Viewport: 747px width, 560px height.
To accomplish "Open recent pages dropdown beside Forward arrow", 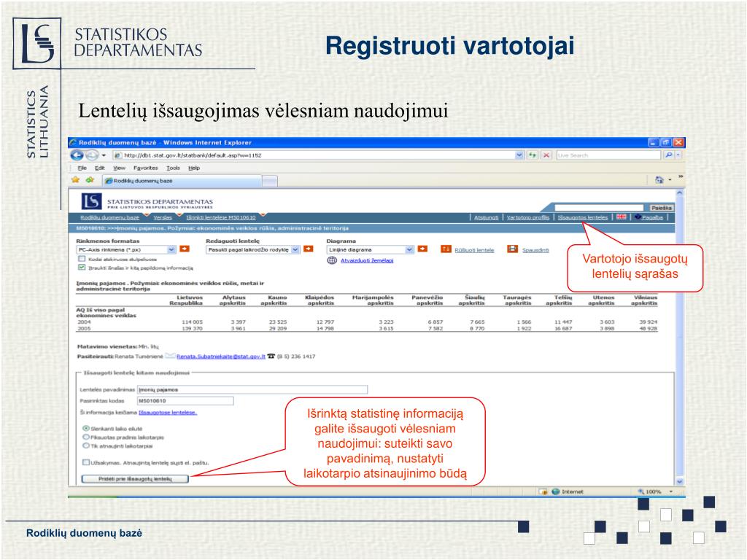I will 104,155.
